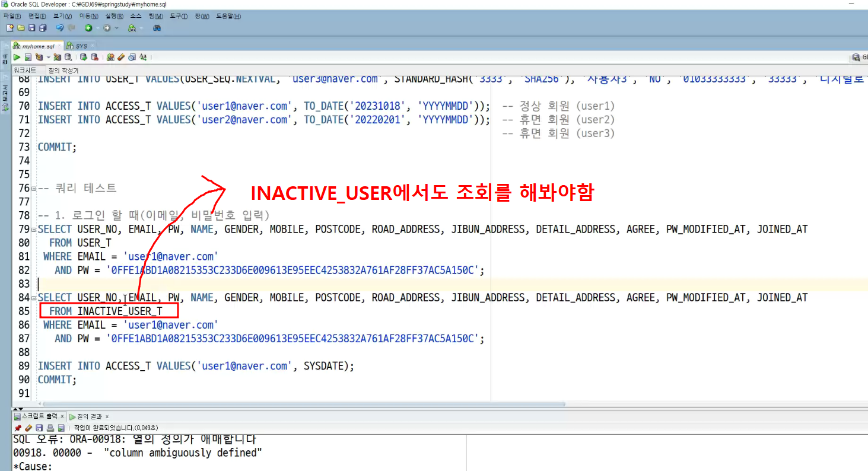Switch to the 질의 결과 tab
This screenshot has height=471, width=868.
[x=89, y=416]
